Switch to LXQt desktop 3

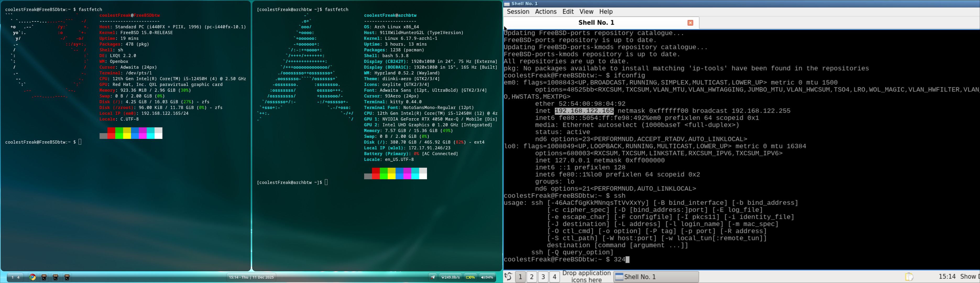(x=543, y=276)
